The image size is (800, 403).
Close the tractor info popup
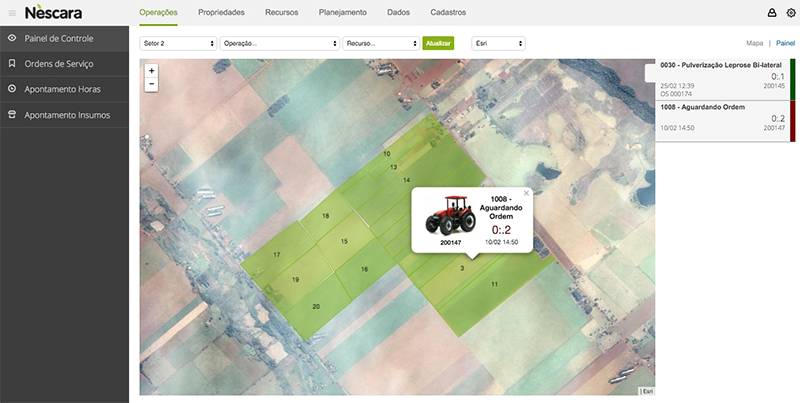click(x=526, y=193)
